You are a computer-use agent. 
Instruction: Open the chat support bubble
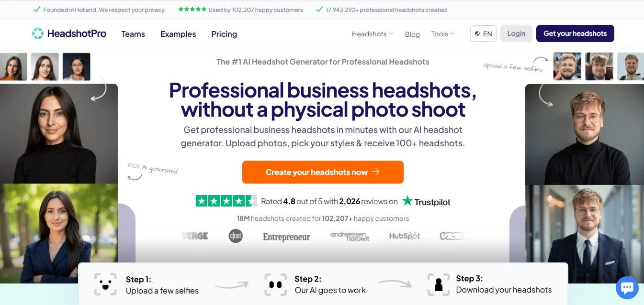(627, 288)
